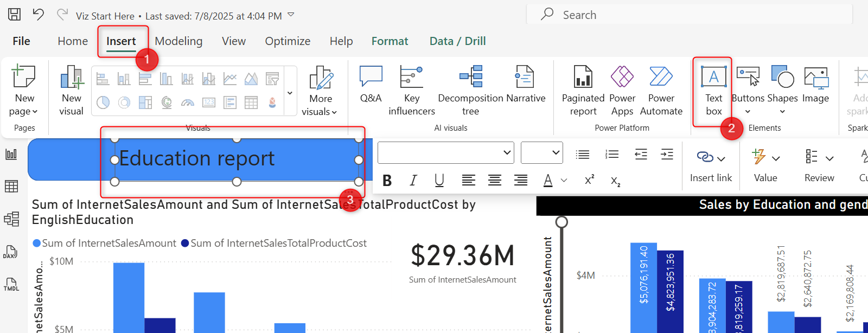Save the report with the disk icon
Viewport: 868px width, 333px height.
point(15,15)
